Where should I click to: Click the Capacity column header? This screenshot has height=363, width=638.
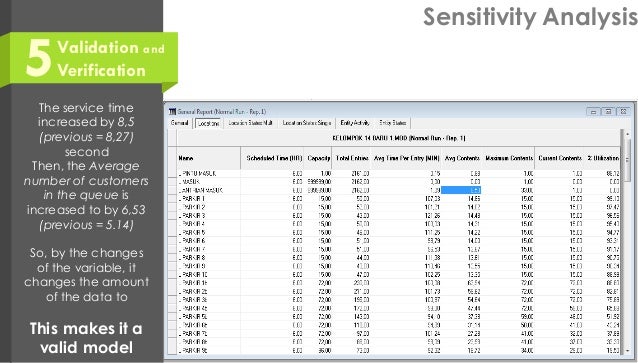(318, 158)
